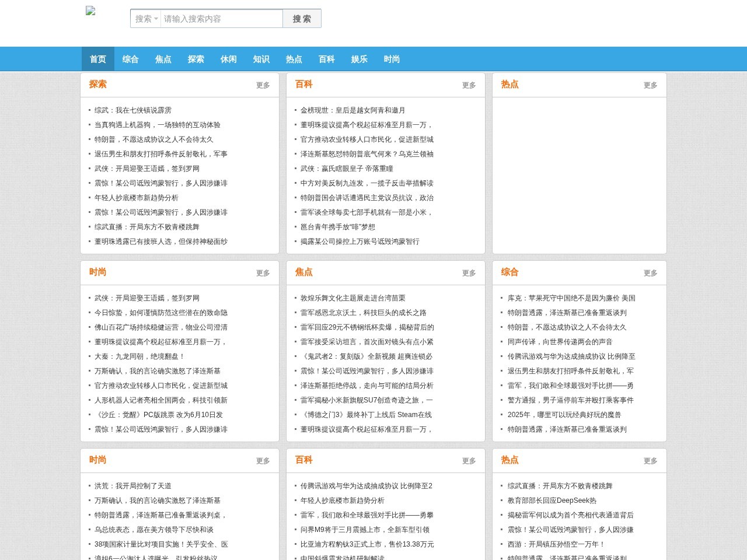The height and width of the screenshot is (560, 747).
Task: Open 《鬼武者2：复刻版》全新视频 article
Action: (x=366, y=356)
